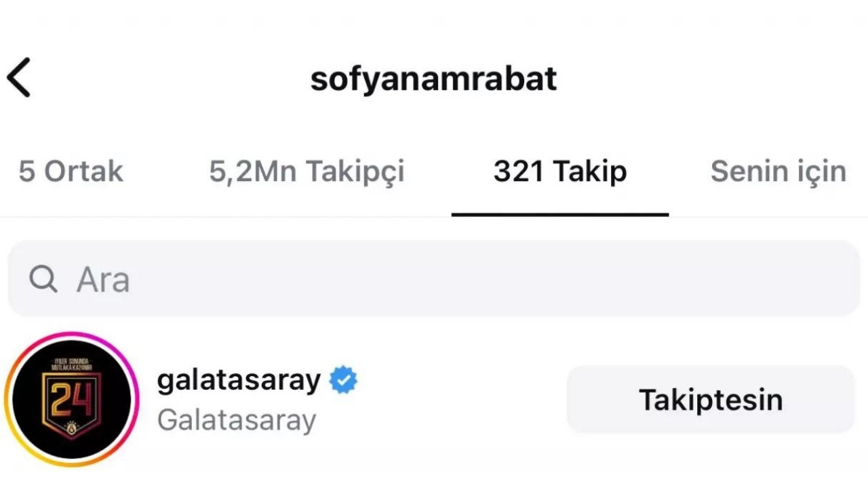Click the underline beneath 321 Takip

(x=560, y=214)
